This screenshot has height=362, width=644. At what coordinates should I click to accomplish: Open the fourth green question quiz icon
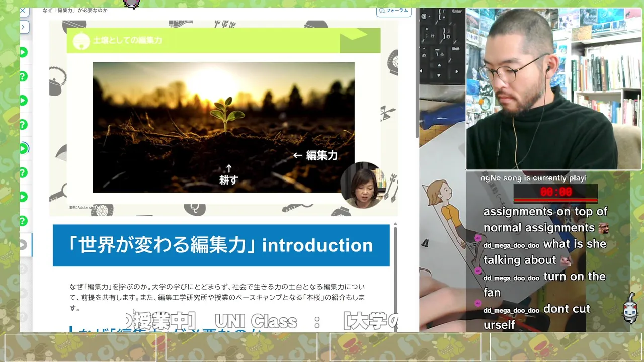(23, 221)
